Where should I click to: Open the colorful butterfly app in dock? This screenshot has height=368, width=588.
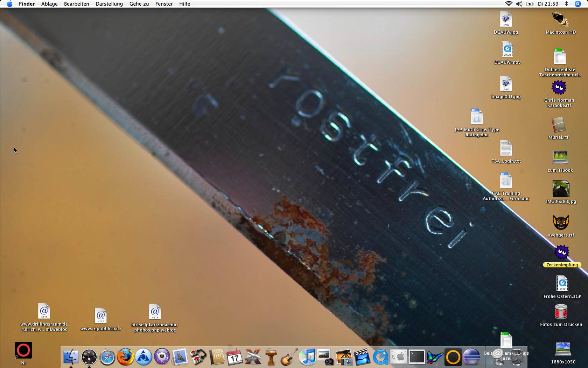435,357
